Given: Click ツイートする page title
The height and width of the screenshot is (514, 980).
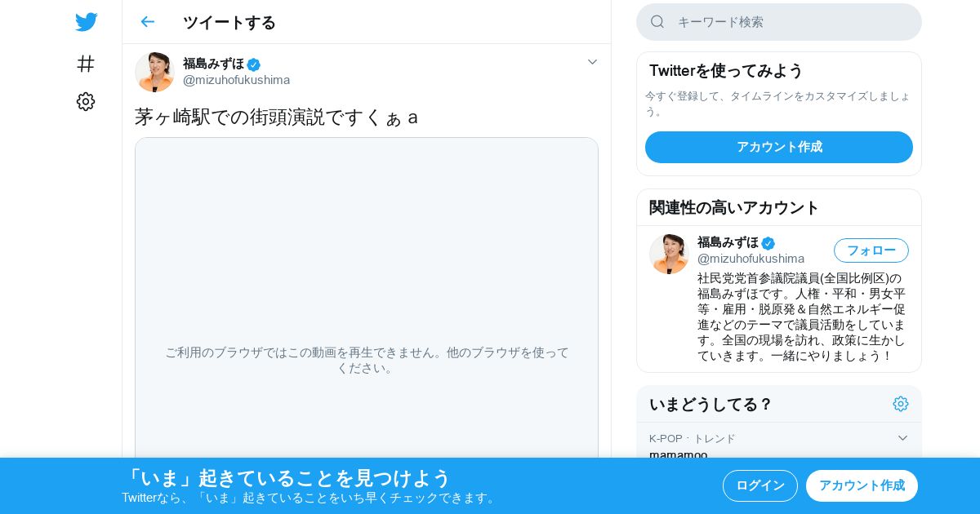Looking at the screenshot, I should click(x=229, y=22).
